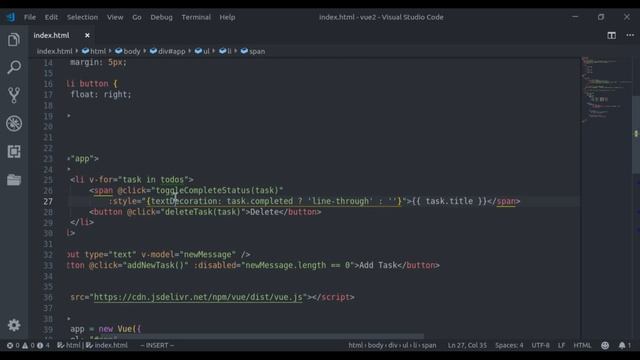640x360 pixels.
Task: Open the cdn.jsdelivr.net vue.js link
Action: (198, 297)
